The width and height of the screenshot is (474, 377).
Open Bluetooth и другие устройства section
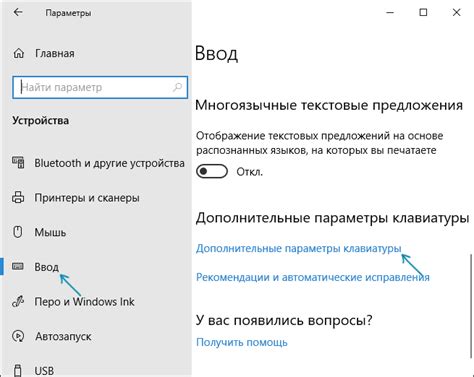(x=109, y=163)
